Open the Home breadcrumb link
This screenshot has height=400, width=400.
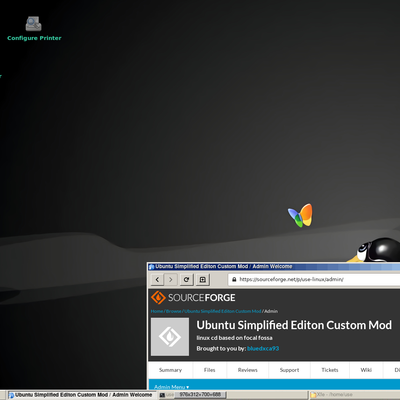157,311
